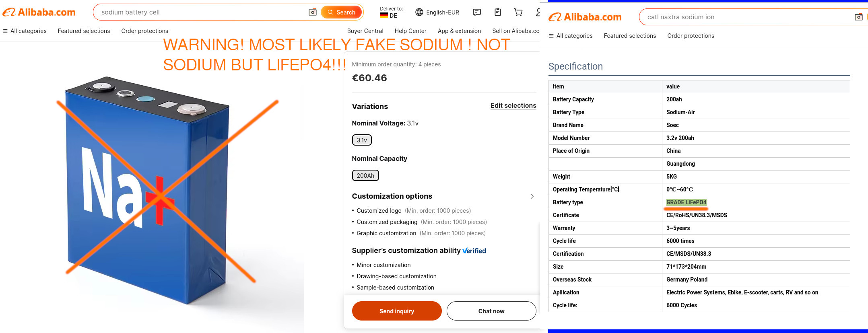Expand Customization options chevron
Image resolution: width=868 pixels, height=333 pixels.
(x=532, y=196)
